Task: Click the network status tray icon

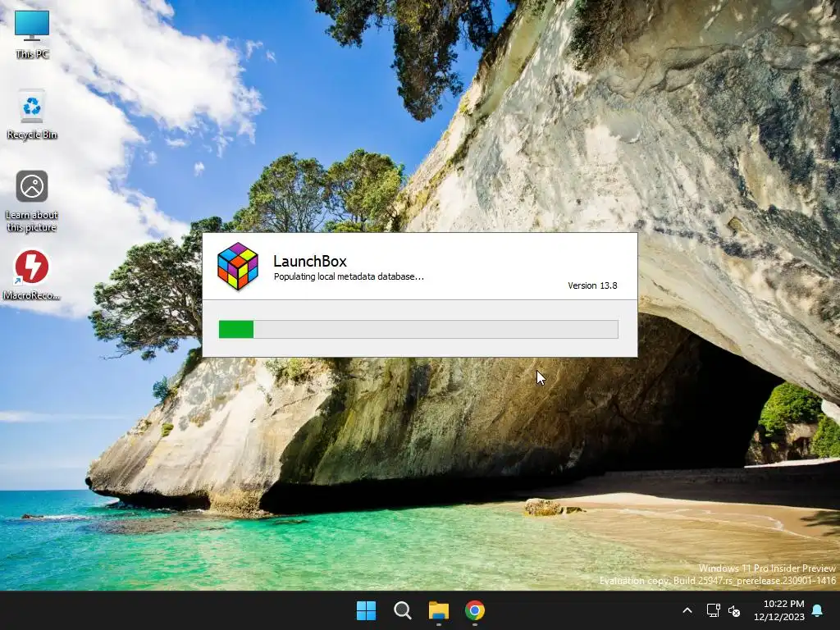Action: (x=713, y=610)
